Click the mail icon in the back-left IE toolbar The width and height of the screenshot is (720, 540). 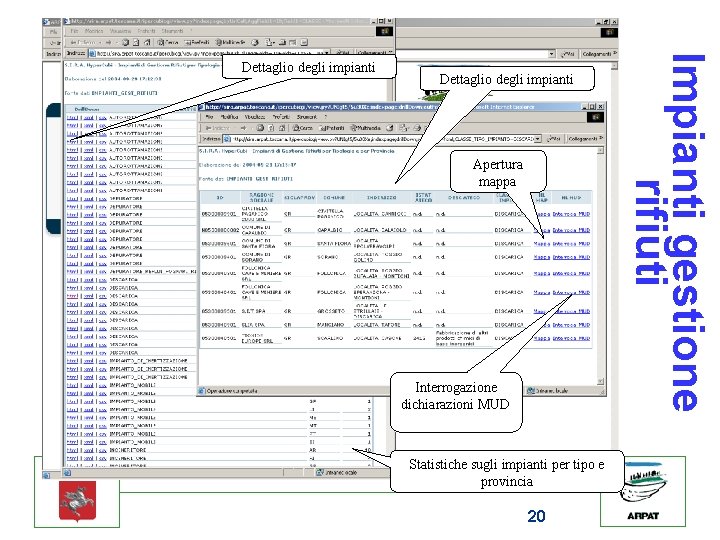(270, 42)
